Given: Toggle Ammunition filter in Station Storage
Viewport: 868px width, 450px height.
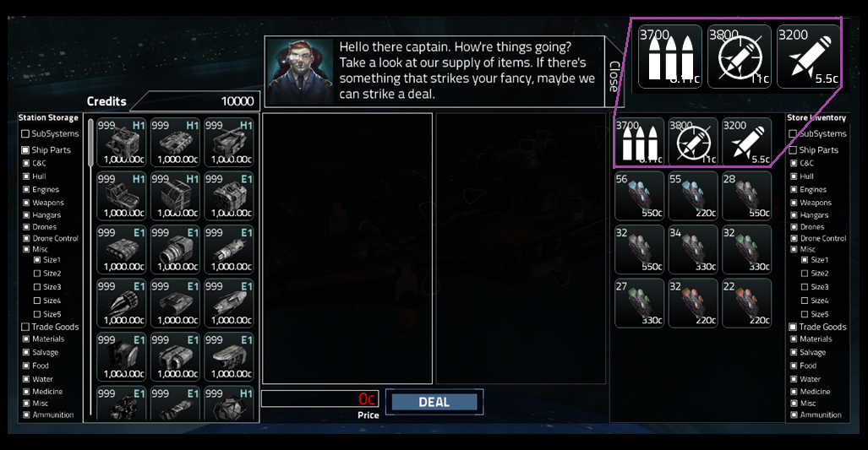Looking at the screenshot, I should pos(26,415).
